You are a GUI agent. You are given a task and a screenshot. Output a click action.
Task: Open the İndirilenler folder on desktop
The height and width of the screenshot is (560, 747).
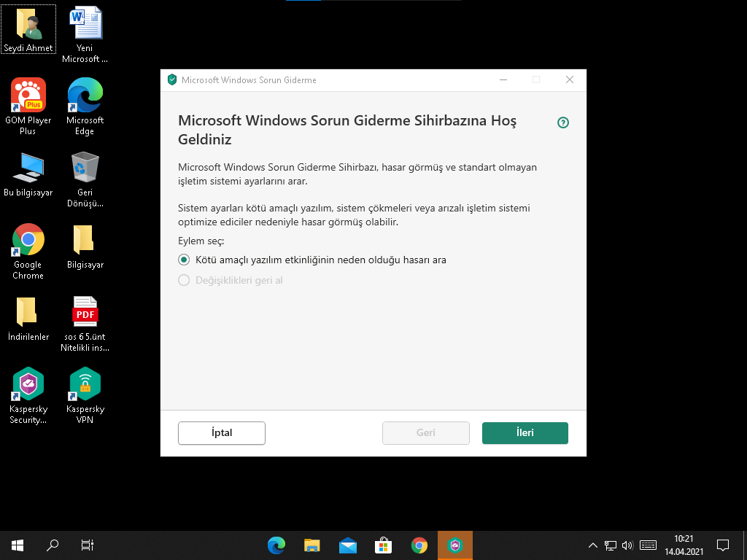point(28,319)
